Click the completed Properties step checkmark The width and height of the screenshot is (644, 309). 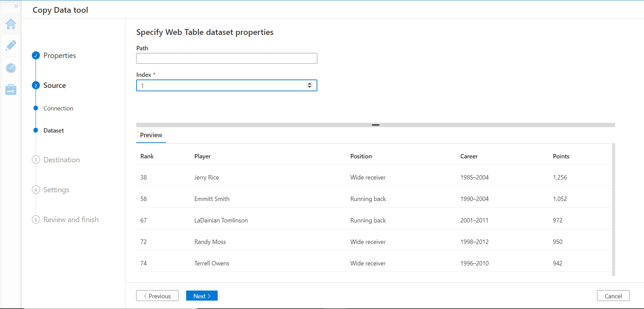point(36,55)
